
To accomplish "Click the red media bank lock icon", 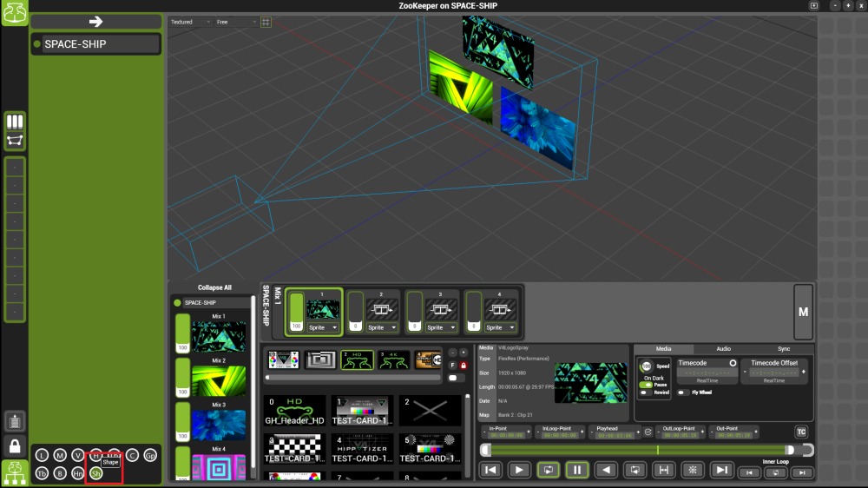I will click(464, 365).
